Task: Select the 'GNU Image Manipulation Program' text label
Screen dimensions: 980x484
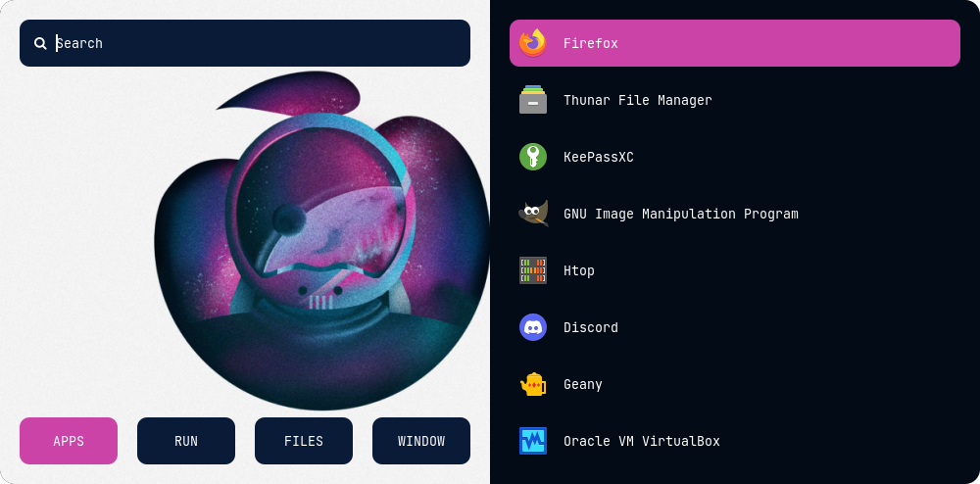Action: [680, 214]
